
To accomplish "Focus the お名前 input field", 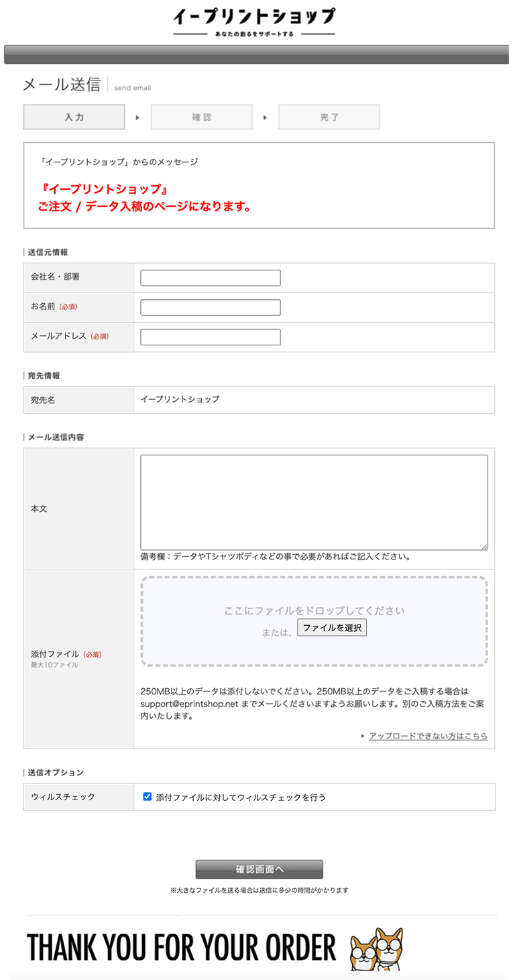I will point(211,307).
